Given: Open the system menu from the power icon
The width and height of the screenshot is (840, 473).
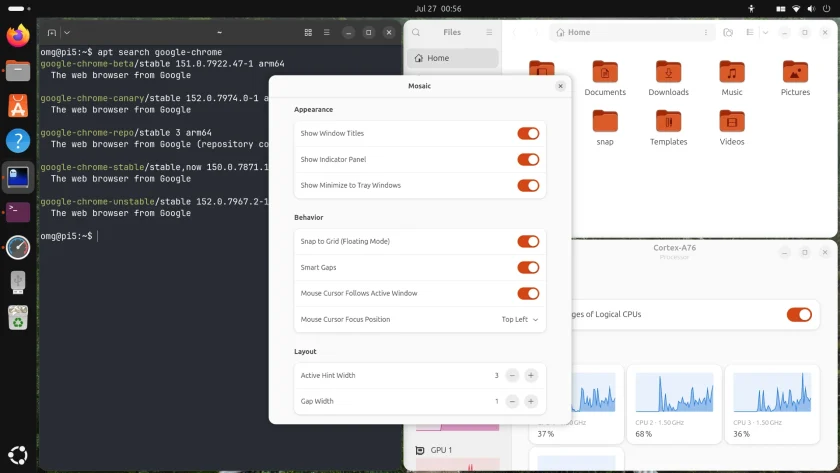Looking at the screenshot, I should [827, 9].
